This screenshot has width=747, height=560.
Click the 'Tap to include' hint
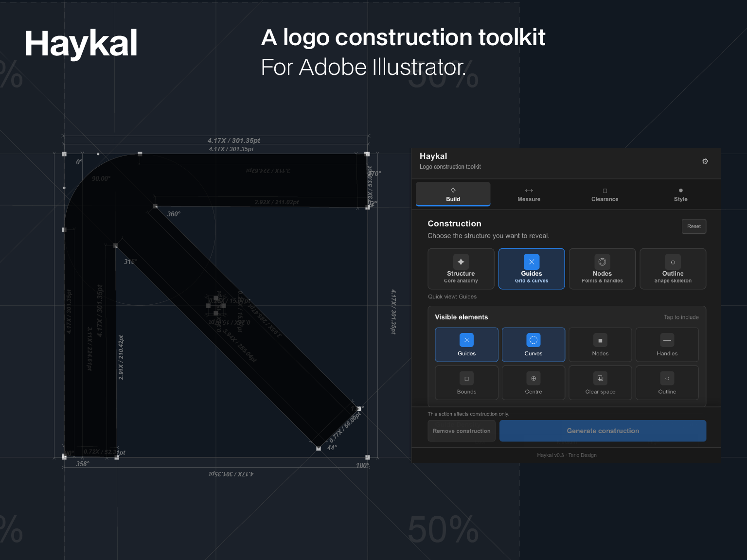pyautogui.click(x=681, y=317)
